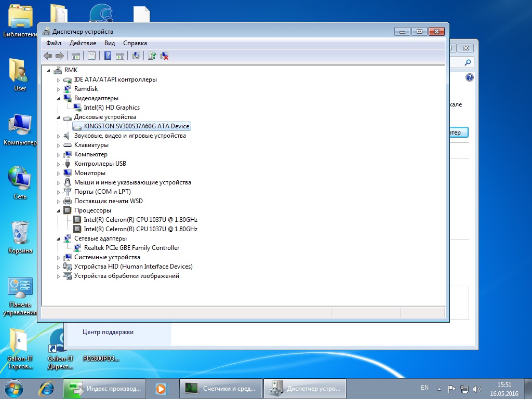Open the Библиотеки desktop icon
This screenshot has width=532, height=399.
click(x=20, y=20)
